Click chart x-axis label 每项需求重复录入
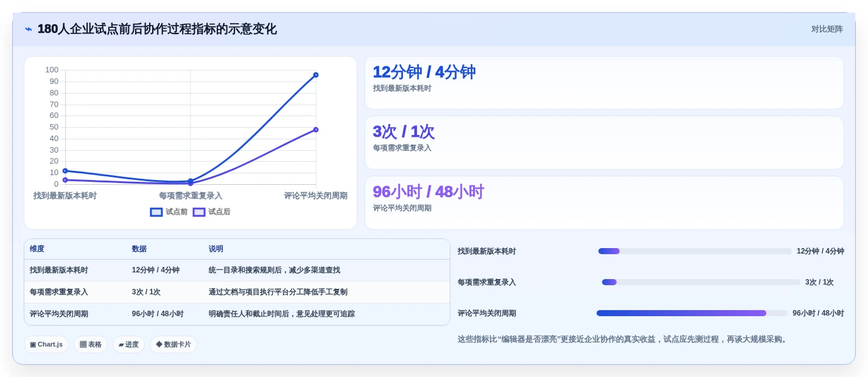The width and height of the screenshot is (868, 377). (191, 196)
